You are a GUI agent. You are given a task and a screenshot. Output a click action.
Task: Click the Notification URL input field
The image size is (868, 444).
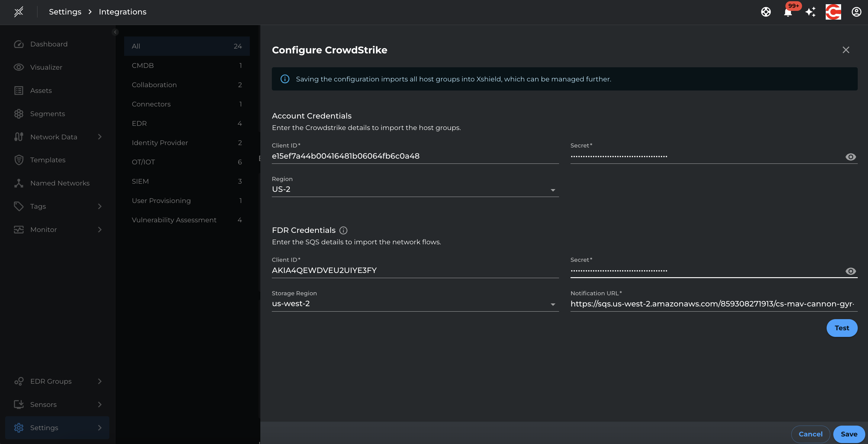(712, 304)
